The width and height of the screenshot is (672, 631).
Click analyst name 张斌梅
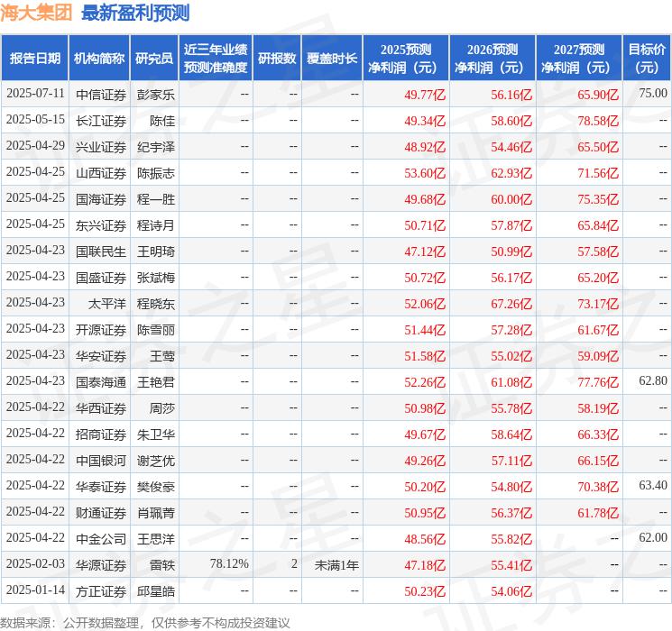[x=155, y=278]
